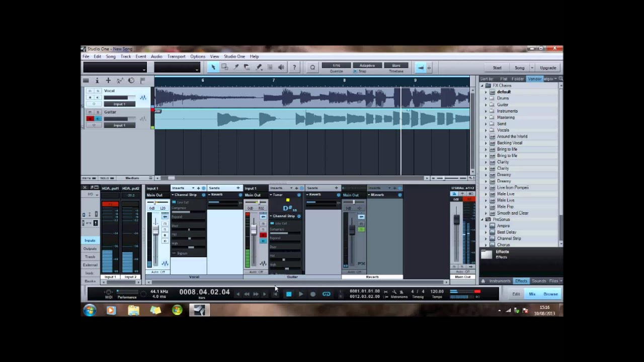Toggle the metronome click icon
The width and height of the screenshot is (644, 362).
click(x=401, y=291)
